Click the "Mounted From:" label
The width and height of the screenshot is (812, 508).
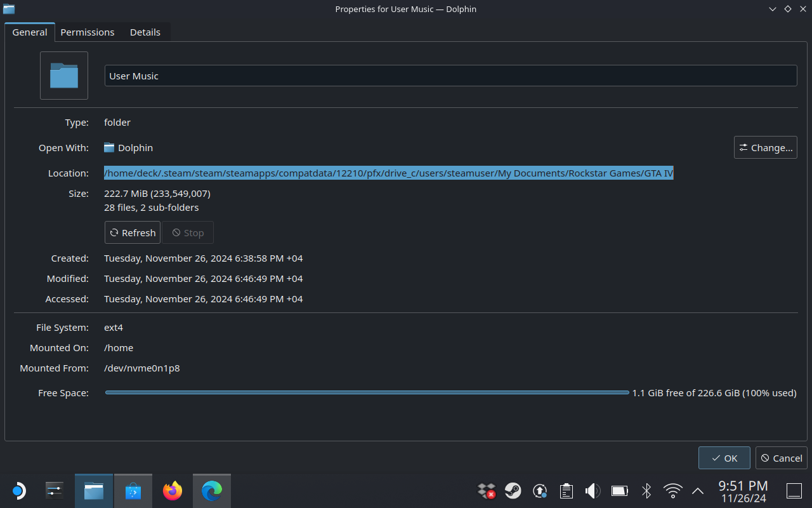(x=55, y=368)
